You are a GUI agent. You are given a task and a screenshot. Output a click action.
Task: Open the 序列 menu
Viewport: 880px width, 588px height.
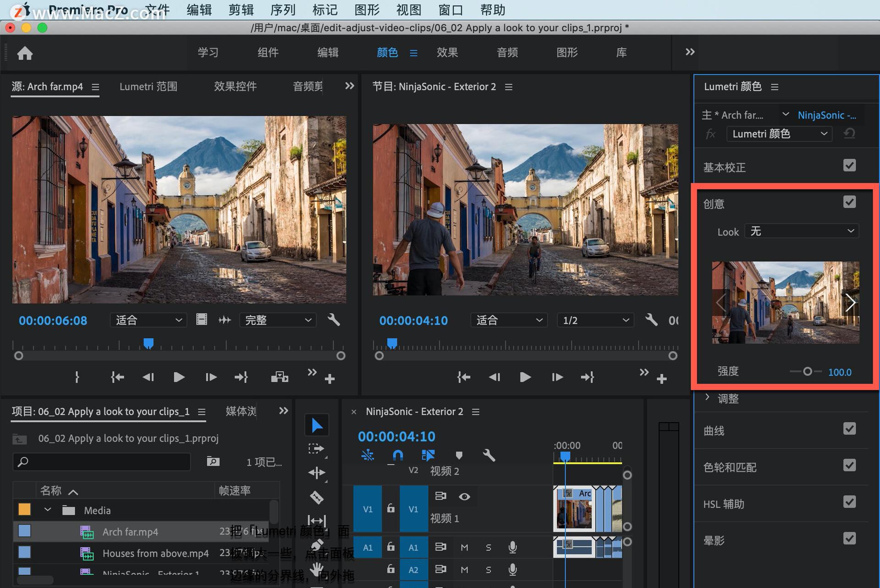point(283,10)
